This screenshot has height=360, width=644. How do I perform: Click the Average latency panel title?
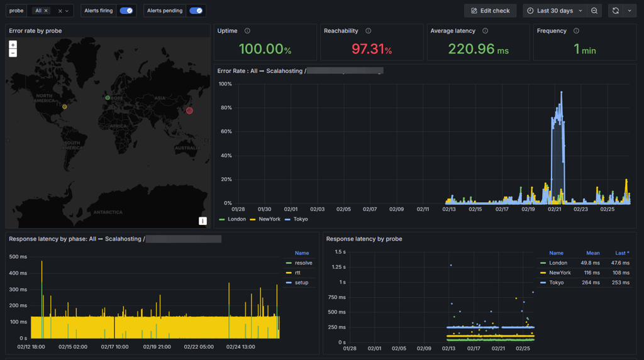coord(453,31)
